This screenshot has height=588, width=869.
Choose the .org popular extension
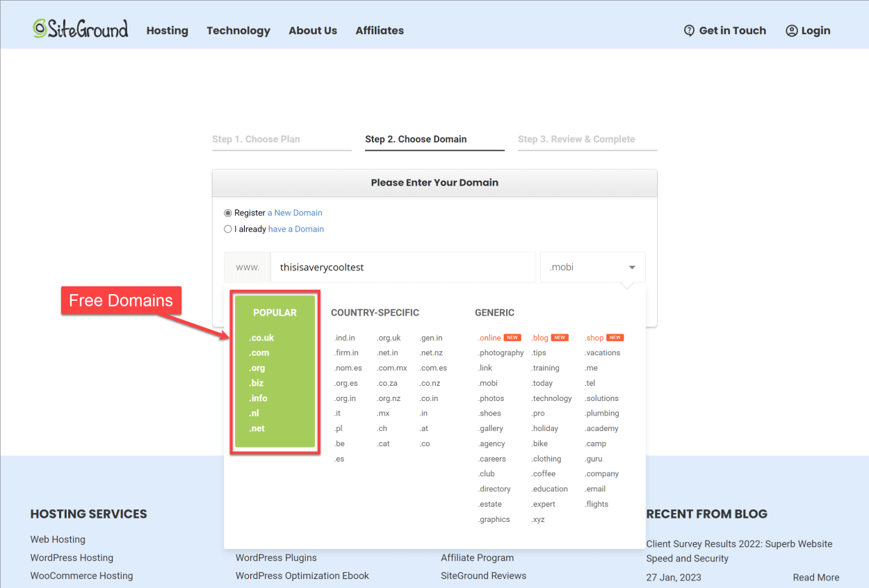click(x=257, y=368)
